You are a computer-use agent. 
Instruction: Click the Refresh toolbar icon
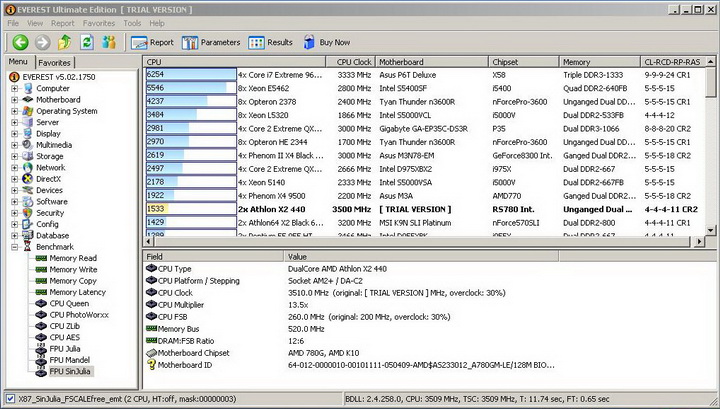coord(87,42)
